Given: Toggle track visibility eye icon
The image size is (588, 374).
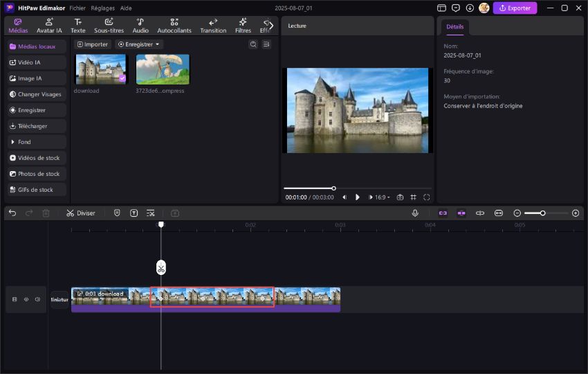Looking at the screenshot, I should tap(26, 299).
